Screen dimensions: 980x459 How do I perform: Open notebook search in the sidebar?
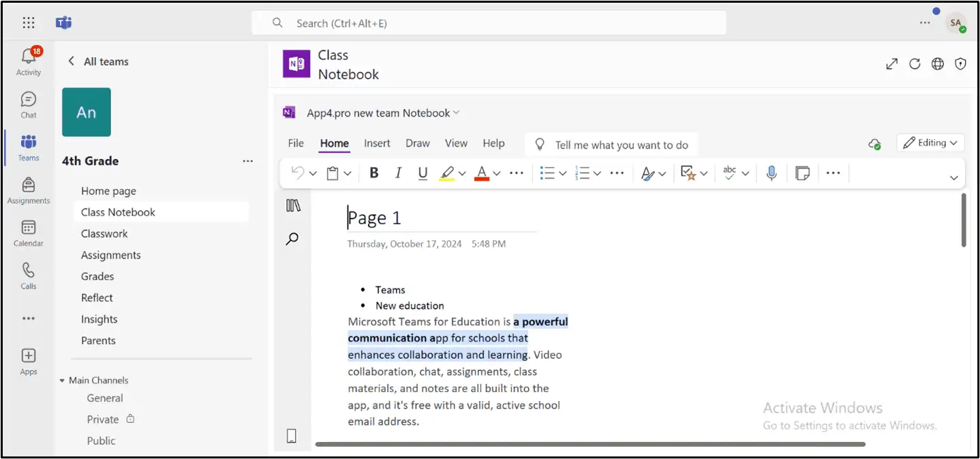click(292, 239)
